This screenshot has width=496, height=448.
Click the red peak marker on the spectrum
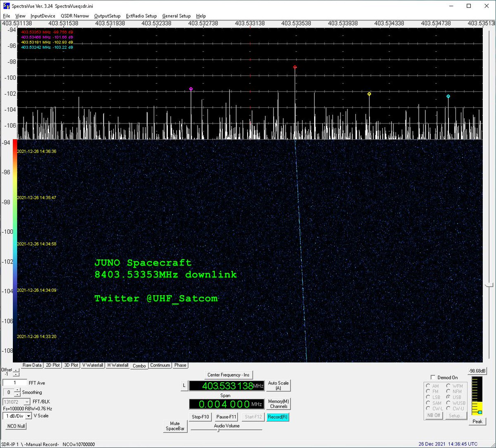click(x=295, y=67)
